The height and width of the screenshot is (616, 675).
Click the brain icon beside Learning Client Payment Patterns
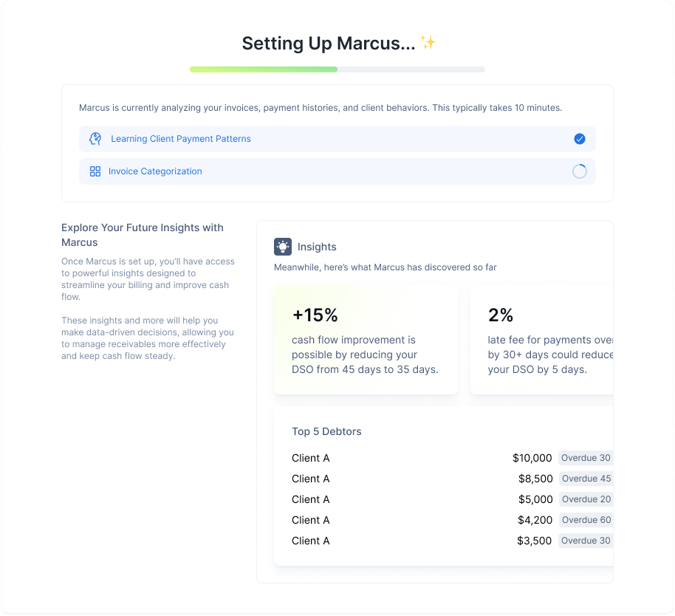click(95, 139)
